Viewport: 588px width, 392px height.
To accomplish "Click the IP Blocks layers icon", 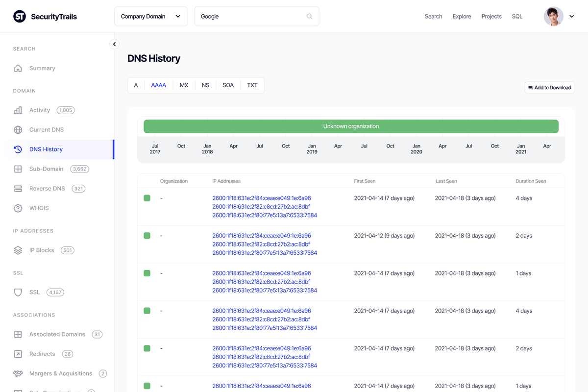I will point(18,250).
